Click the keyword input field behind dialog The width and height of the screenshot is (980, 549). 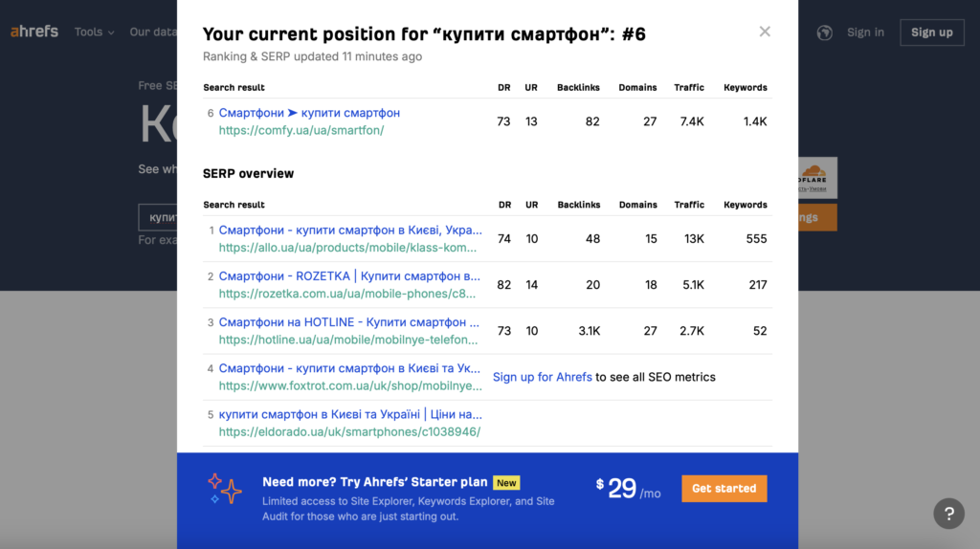click(x=158, y=217)
